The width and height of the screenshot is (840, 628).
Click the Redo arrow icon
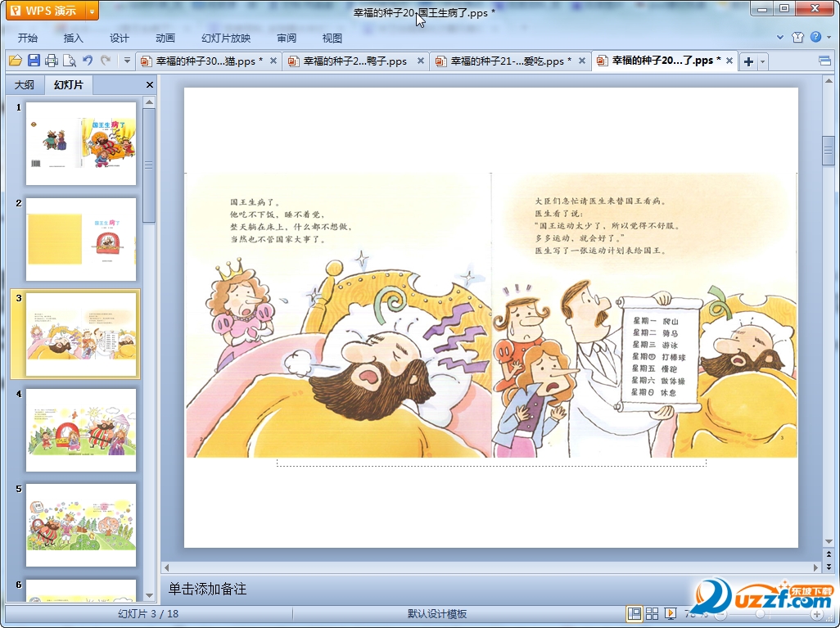106,61
